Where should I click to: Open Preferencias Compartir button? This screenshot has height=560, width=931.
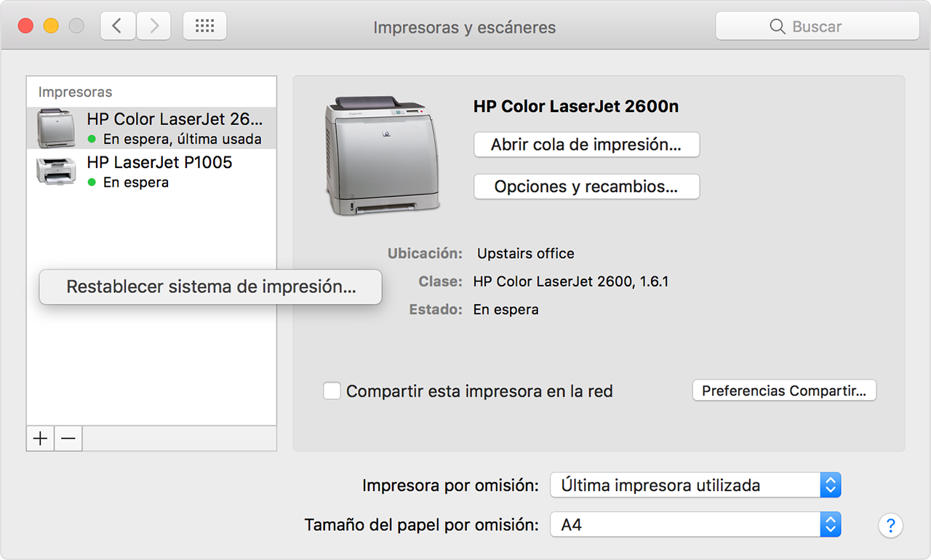coord(784,391)
